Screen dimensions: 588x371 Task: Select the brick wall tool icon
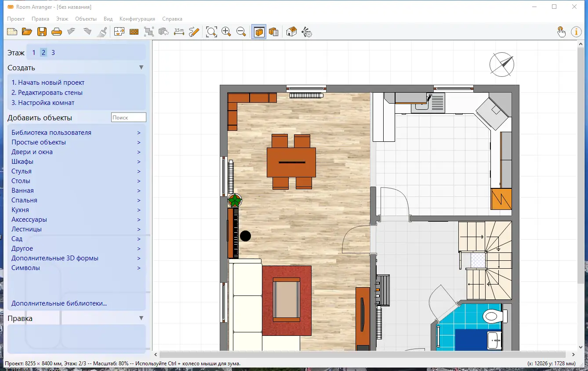point(134,32)
